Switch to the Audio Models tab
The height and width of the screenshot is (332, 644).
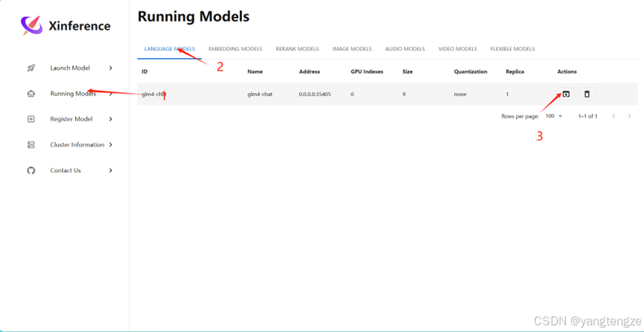[405, 49]
